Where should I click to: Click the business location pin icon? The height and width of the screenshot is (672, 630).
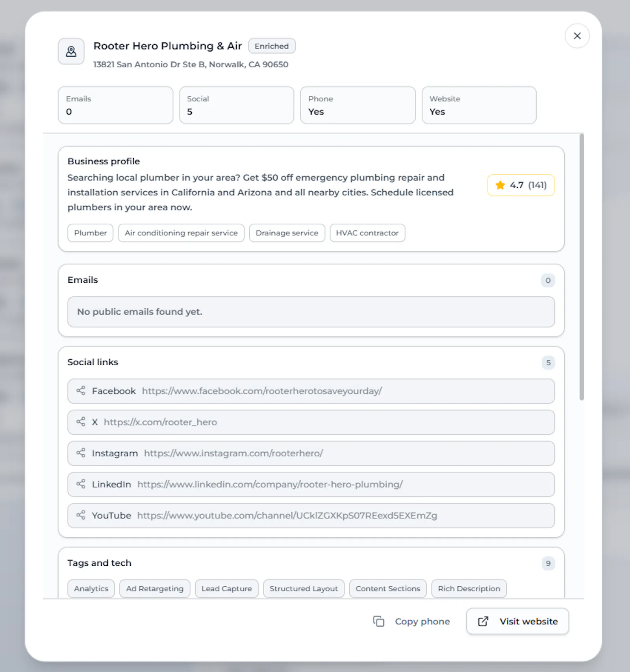point(71,51)
